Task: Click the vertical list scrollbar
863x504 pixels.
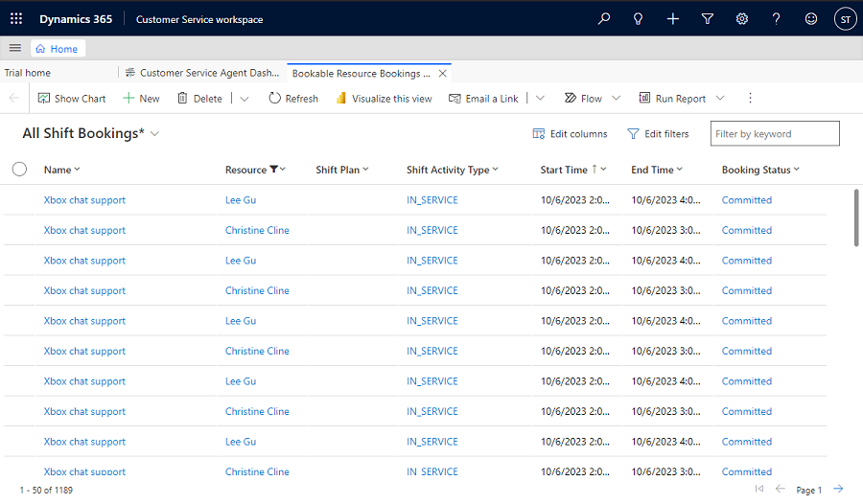Action: [856, 218]
